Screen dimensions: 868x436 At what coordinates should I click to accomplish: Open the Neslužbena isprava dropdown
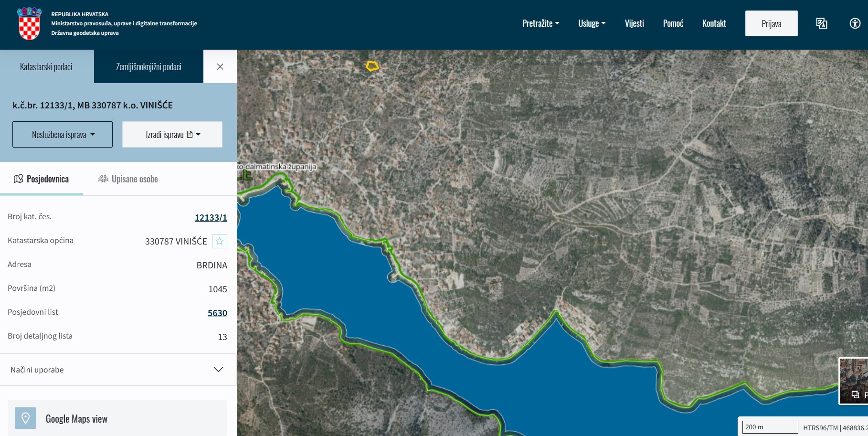63,135
